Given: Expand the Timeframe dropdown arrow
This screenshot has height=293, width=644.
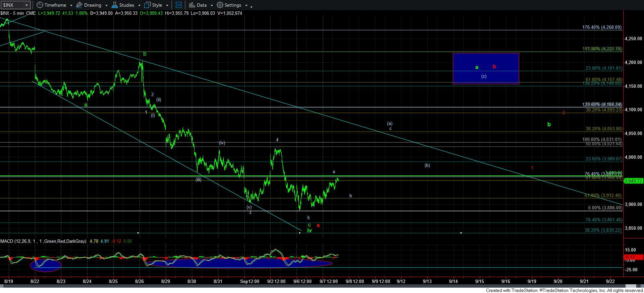Looking at the screenshot, I should point(71,5).
